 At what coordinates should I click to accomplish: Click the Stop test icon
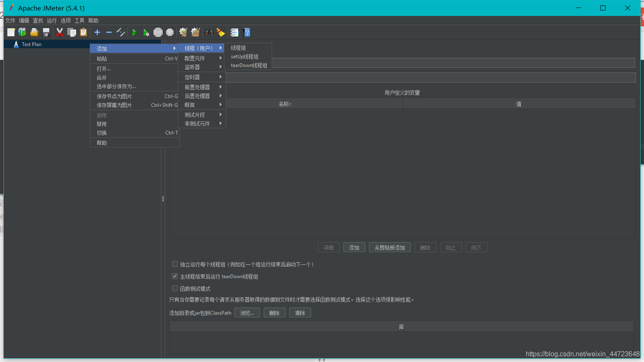pos(158,32)
